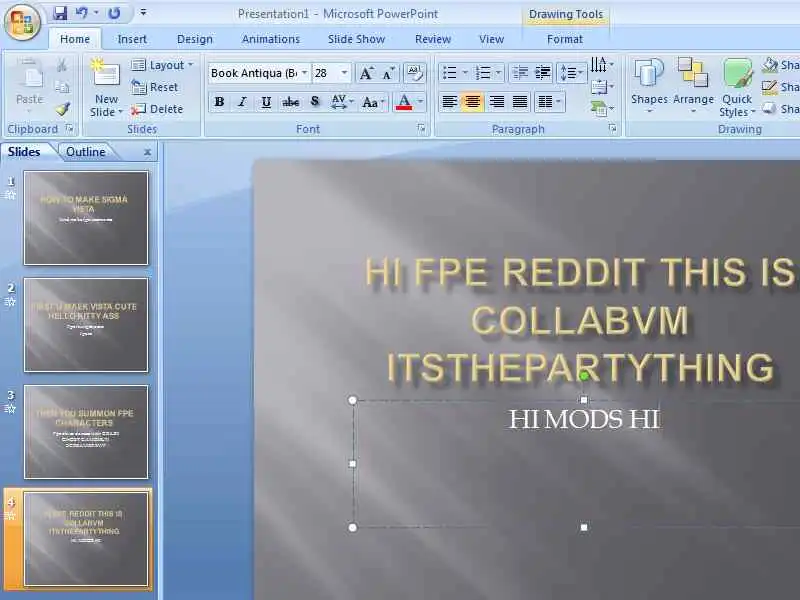Shrink the font size

point(389,73)
